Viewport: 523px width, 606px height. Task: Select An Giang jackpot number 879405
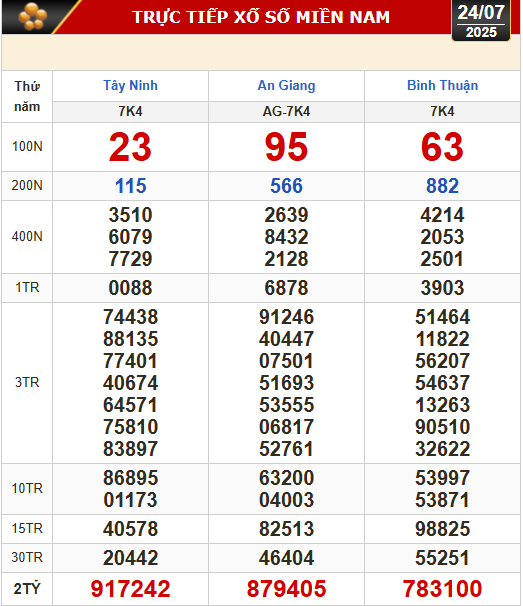tap(286, 589)
